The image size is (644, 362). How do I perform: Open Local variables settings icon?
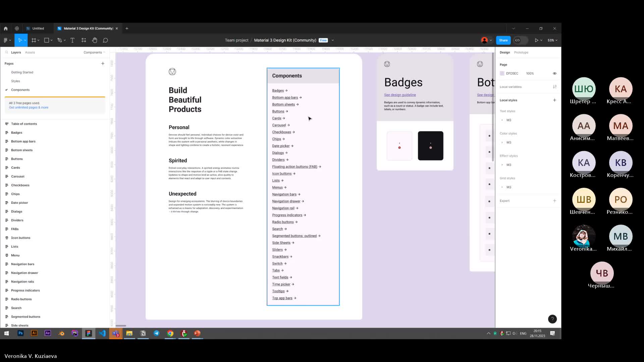tap(554, 87)
